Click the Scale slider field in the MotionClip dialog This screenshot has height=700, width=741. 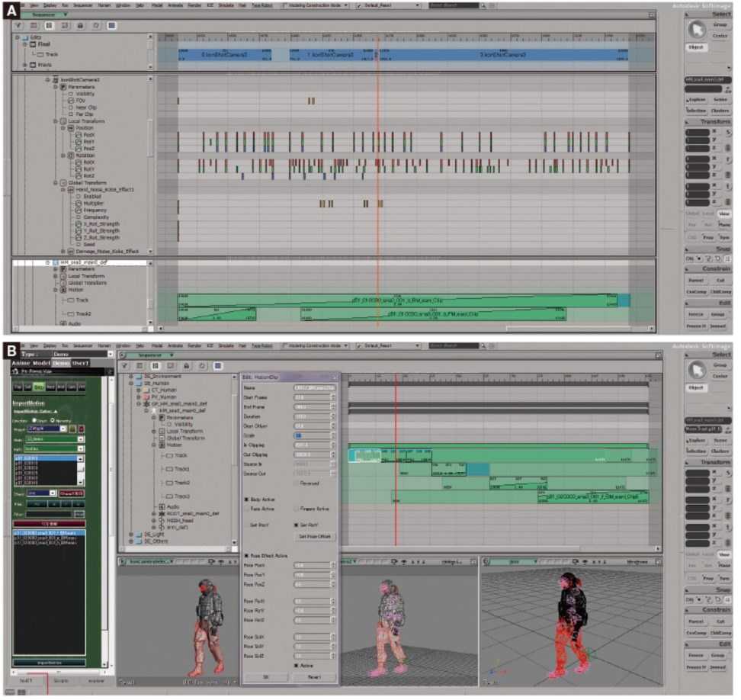point(314,435)
